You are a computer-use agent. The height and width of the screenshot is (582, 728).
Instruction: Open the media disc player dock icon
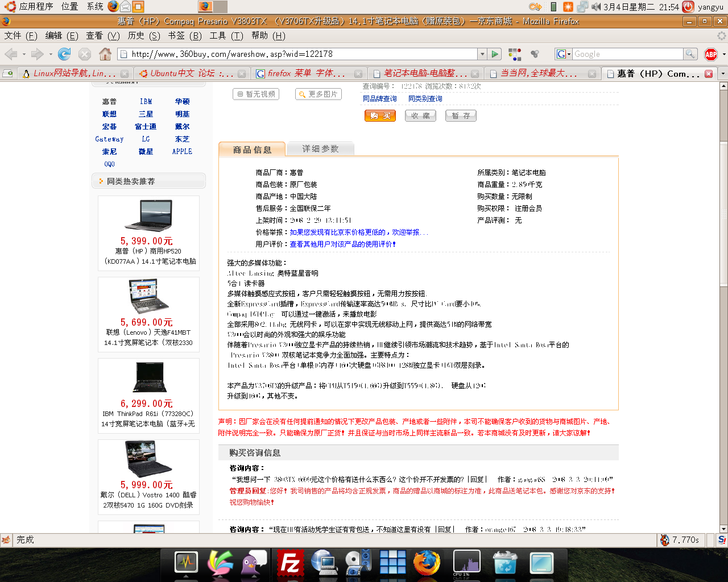click(x=358, y=563)
